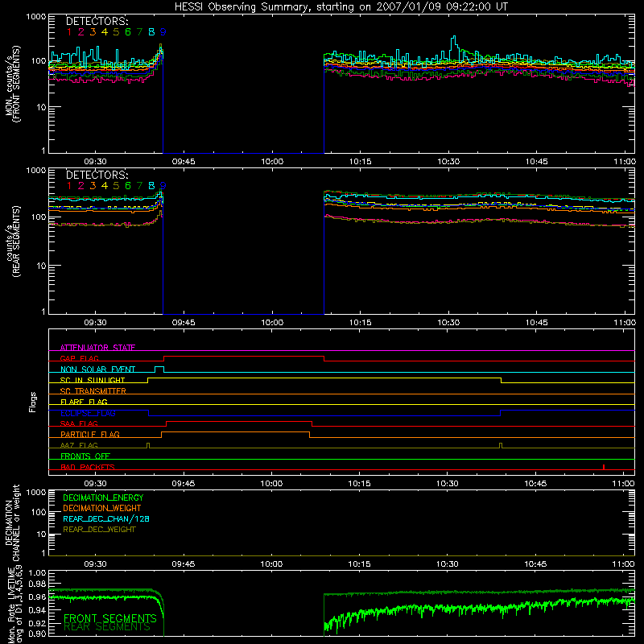Click the BAD_PACKETS flag label

coord(88,467)
